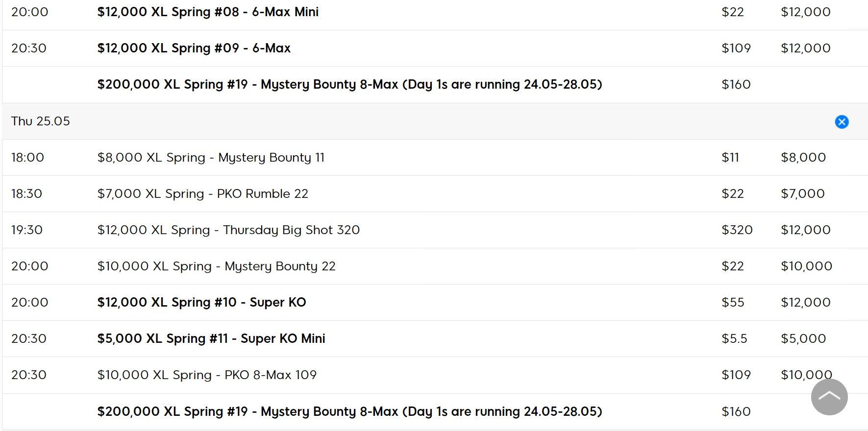Open the $10,000 Mystery Bounty 22 event
The image size is (868, 431).
pos(216,266)
